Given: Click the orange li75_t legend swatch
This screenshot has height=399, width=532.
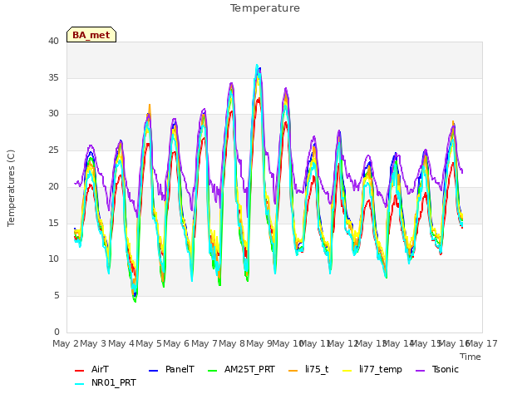Looking at the screenshot, I should coord(293,371).
